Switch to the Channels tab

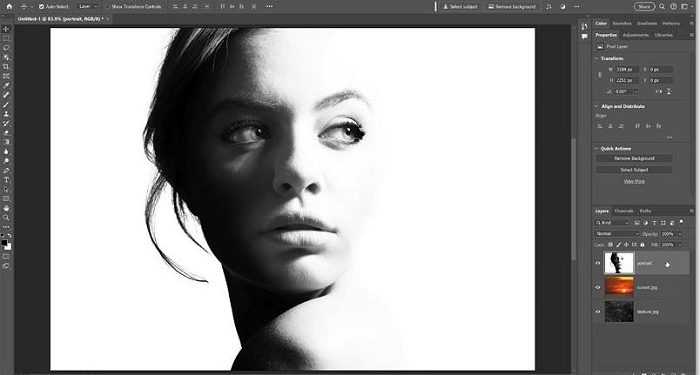coord(624,211)
